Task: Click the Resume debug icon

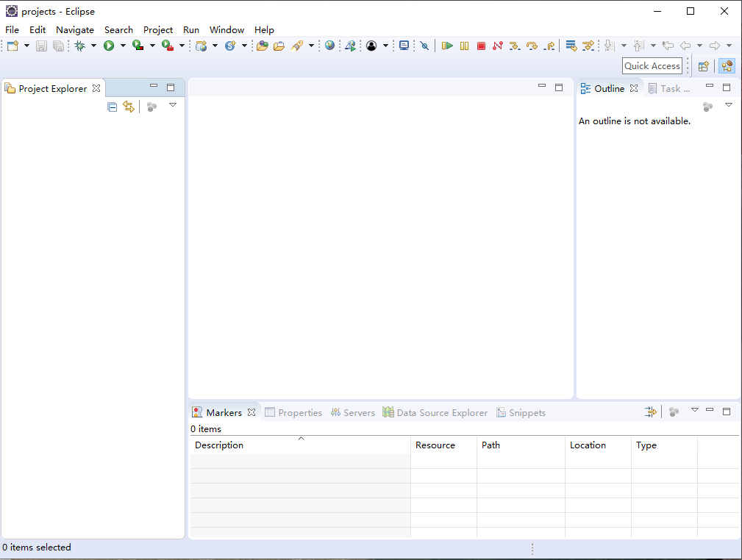Action: pyautogui.click(x=447, y=46)
